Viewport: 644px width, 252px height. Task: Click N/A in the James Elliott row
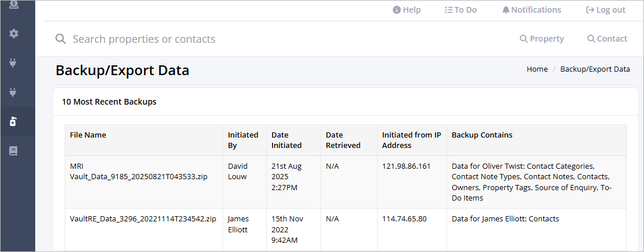(x=332, y=218)
